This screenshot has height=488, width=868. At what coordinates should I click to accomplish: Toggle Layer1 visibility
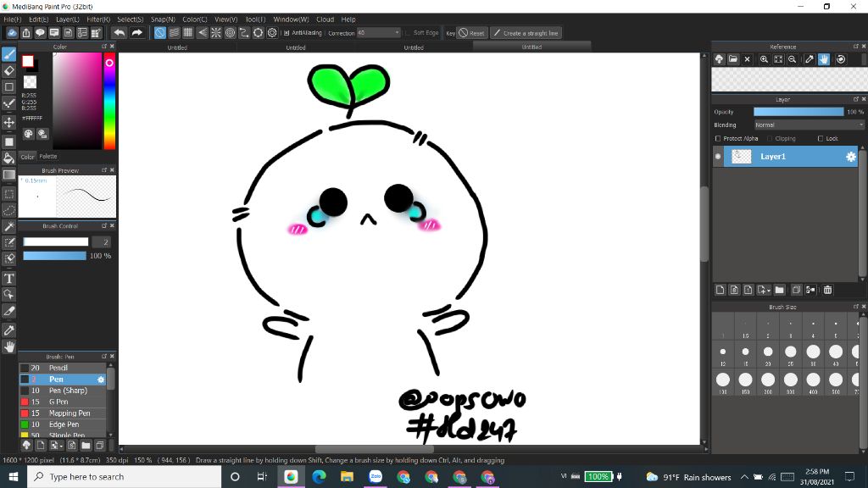718,157
